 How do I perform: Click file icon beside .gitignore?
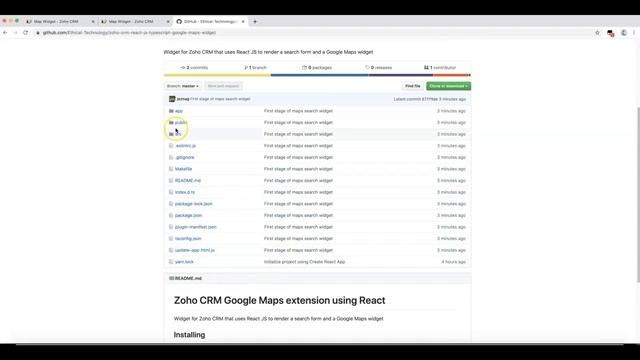pyautogui.click(x=171, y=157)
